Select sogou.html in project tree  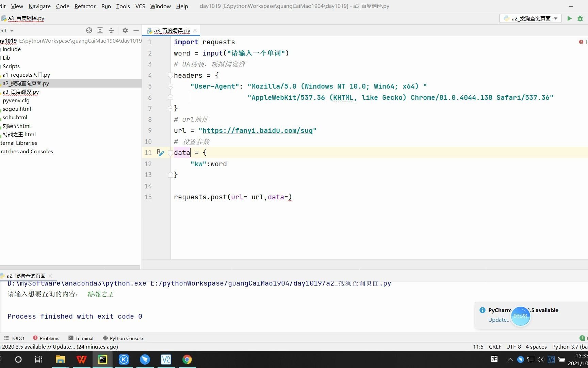(17, 109)
